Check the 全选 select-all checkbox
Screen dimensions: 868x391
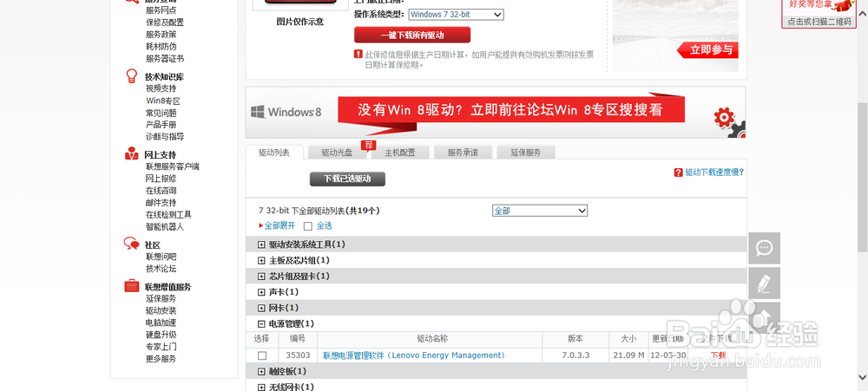click(308, 226)
